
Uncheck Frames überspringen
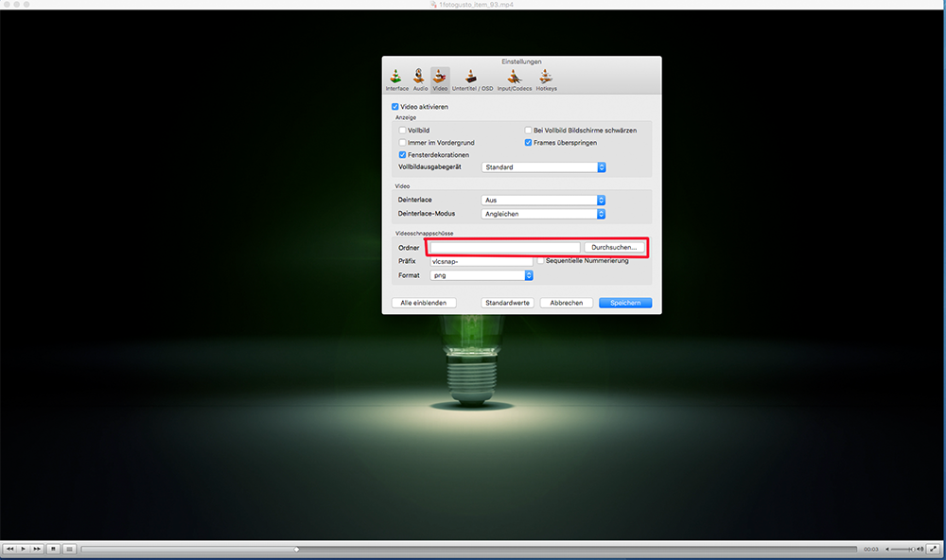529,142
